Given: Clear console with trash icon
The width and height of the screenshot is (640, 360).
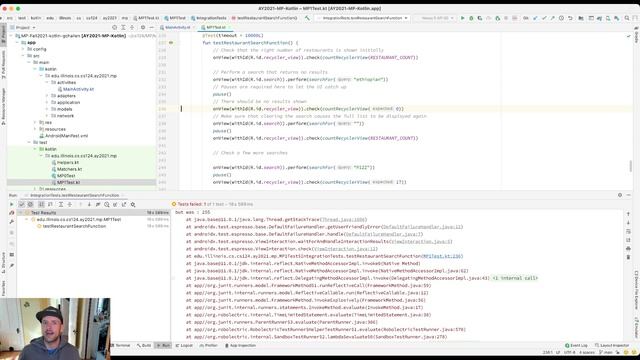Looking at the screenshot, I should 628,257.
